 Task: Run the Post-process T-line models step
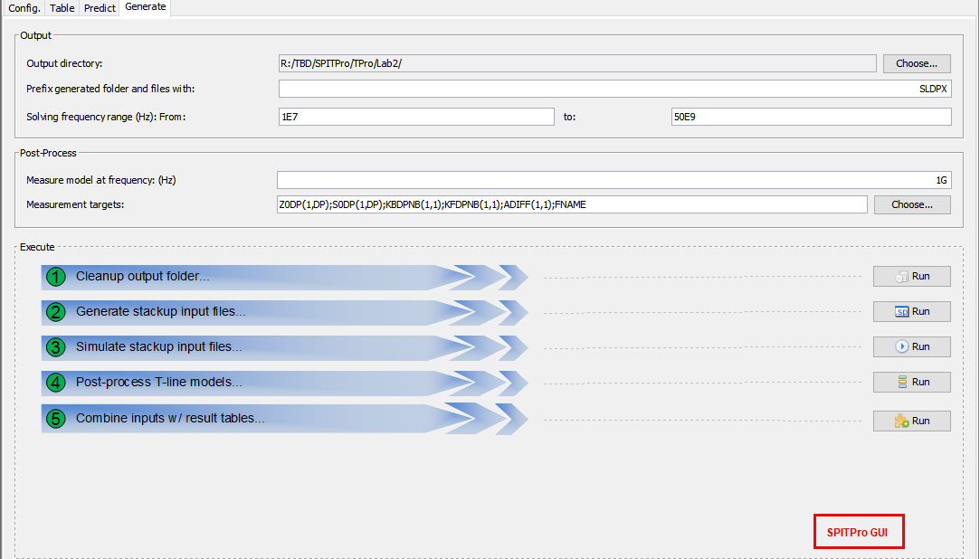(x=911, y=383)
